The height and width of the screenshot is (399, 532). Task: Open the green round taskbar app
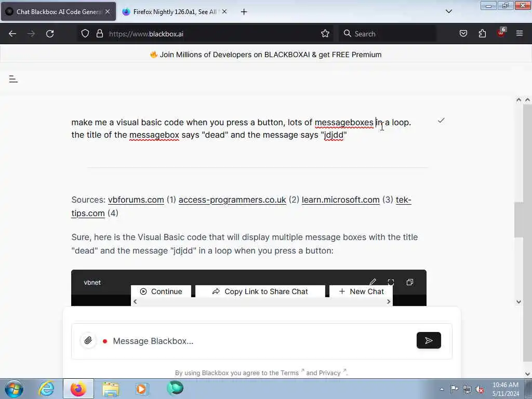click(175, 388)
